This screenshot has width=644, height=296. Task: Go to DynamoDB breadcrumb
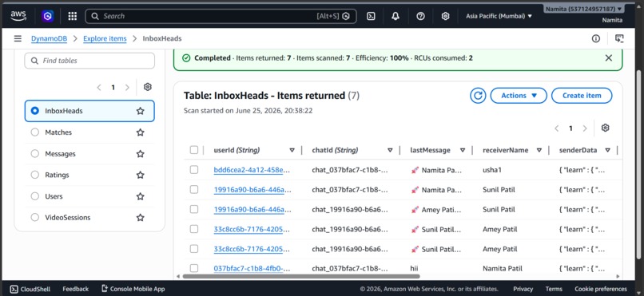tap(49, 38)
